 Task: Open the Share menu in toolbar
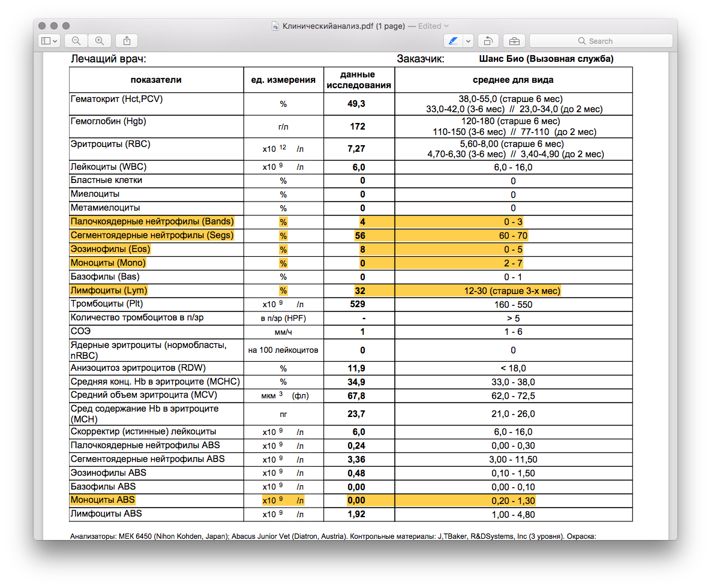click(x=127, y=41)
